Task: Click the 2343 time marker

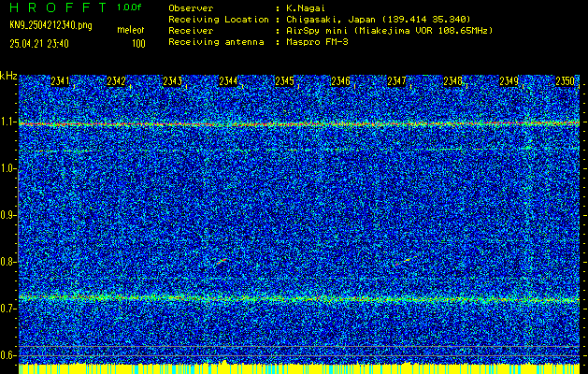Action: point(173,81)
